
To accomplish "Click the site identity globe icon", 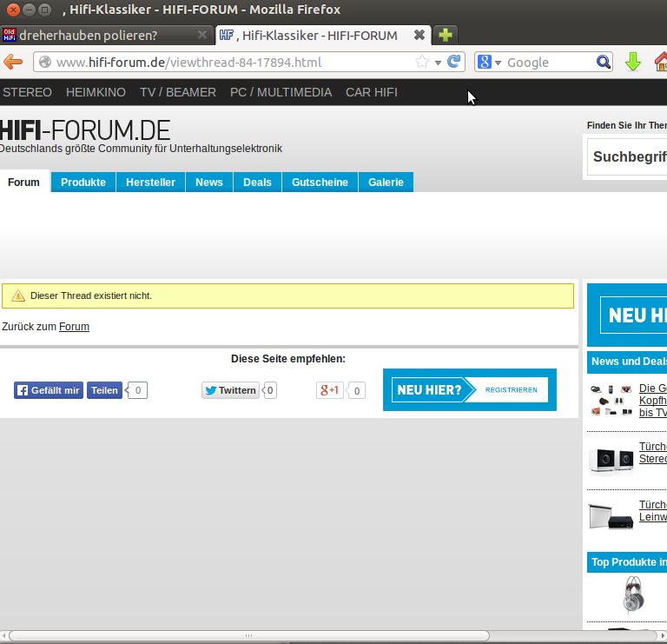I will tap(45, 63).
